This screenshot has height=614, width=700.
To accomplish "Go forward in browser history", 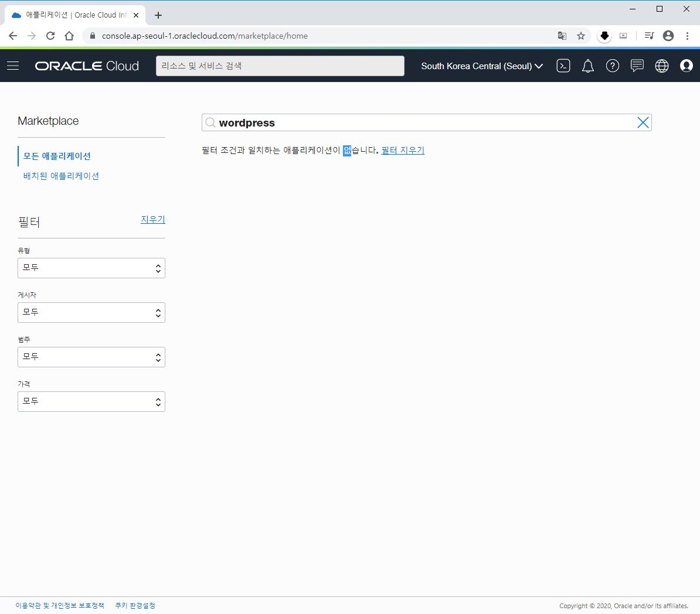I will (x=32, y=36).
